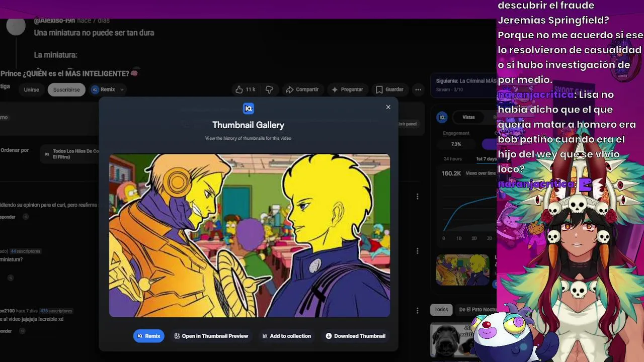This screenshot has height=362, width=644.
Task: Dislike the video with thumbs-down icon
Action: click(x=269, y=89)
